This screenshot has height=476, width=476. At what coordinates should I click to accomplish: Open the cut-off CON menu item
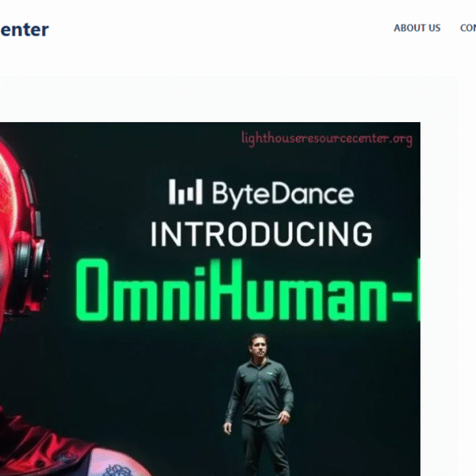(468, 28)
